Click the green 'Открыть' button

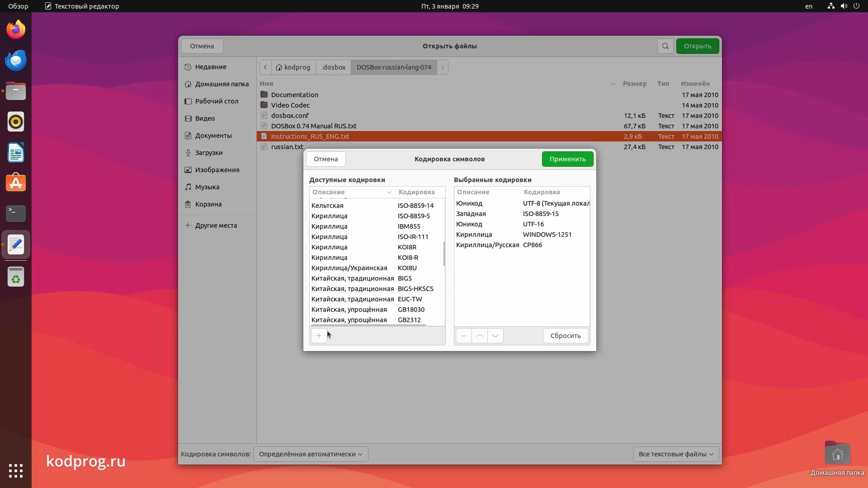pyautogui.click(x=697, y=46)
